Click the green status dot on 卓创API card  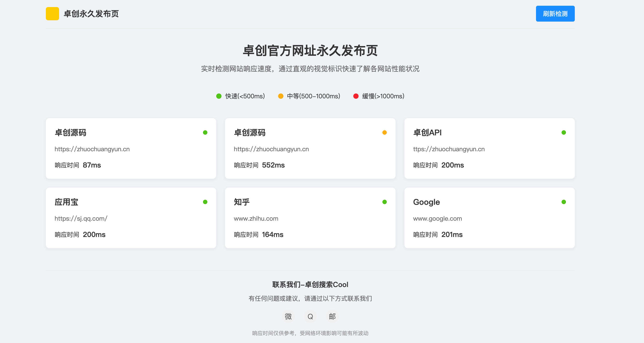click(x=564, y=133)
